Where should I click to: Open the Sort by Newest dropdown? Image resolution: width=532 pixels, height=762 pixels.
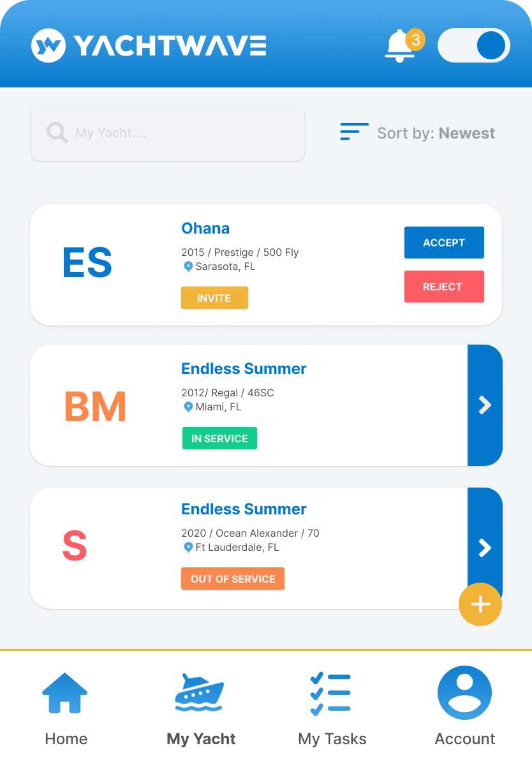point(436,133)
